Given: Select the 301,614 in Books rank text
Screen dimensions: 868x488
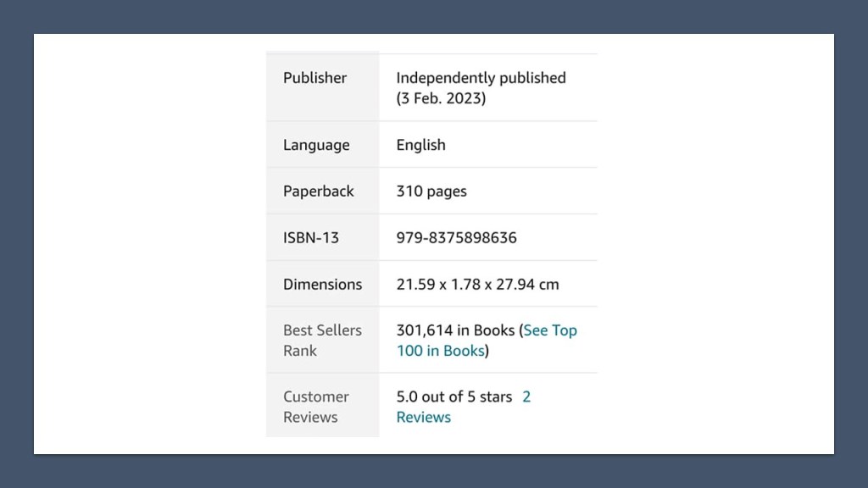Looking at the screenshot, I should [455, 330].
